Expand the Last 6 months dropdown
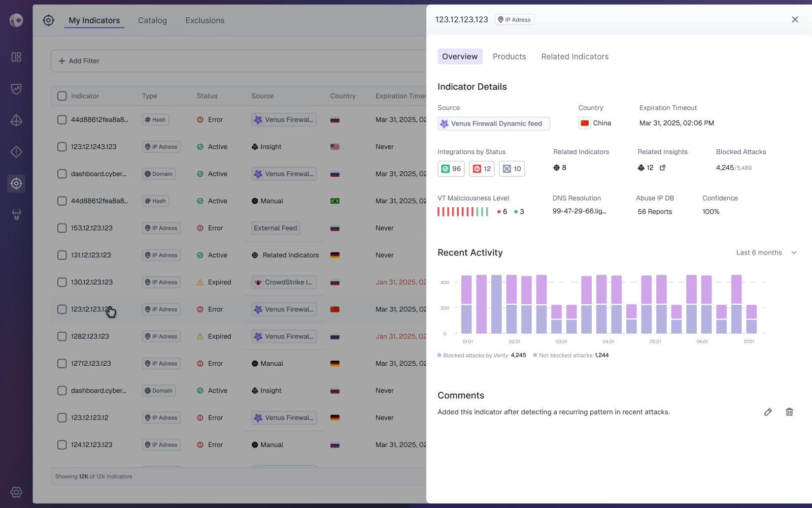 pyautogui.click(x=766, y=252)
